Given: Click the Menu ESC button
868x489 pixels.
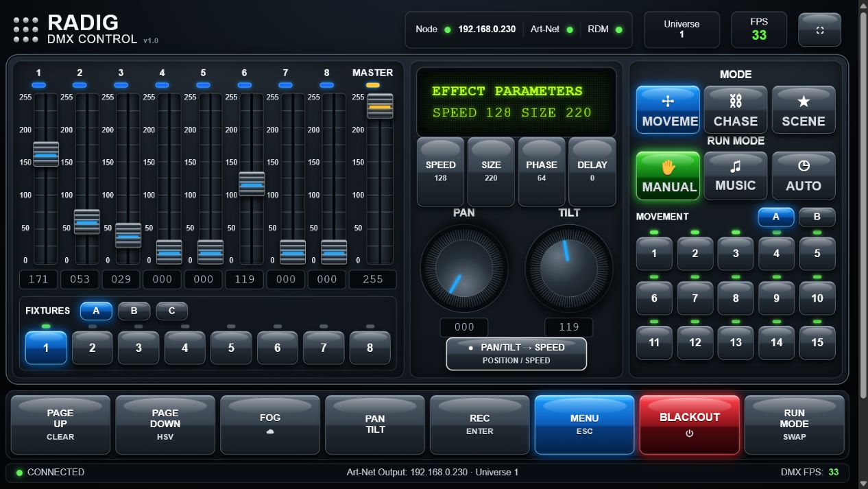Looking at the screenshot, I should click(584, 425).
